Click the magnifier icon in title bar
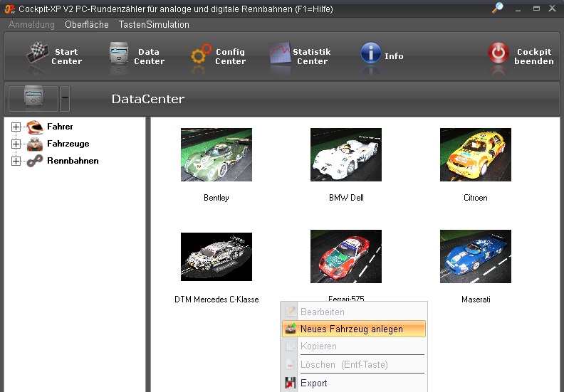The image size is (564, 392). pyautogui.click(x=498, y=8)
